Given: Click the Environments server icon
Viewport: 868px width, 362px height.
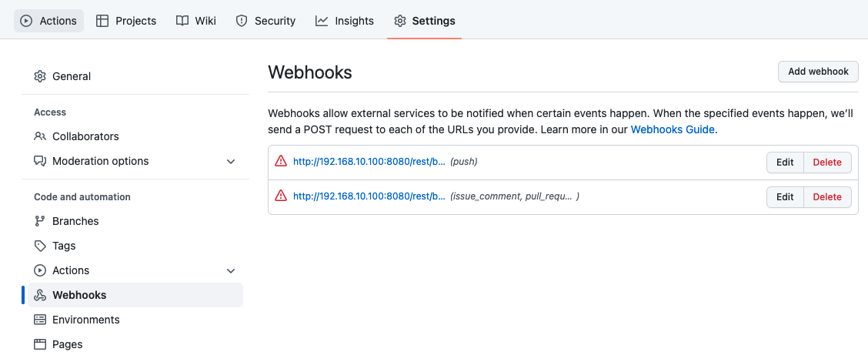Looking at the screenshot, I should coord(40,320).
